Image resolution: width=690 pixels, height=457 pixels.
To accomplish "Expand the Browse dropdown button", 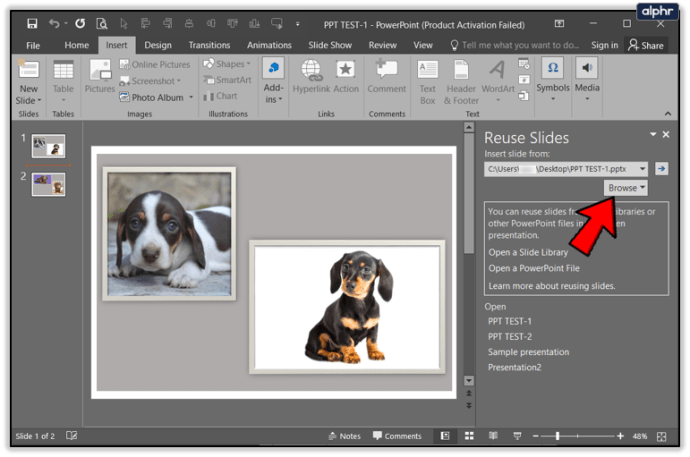I will [626, 188].
